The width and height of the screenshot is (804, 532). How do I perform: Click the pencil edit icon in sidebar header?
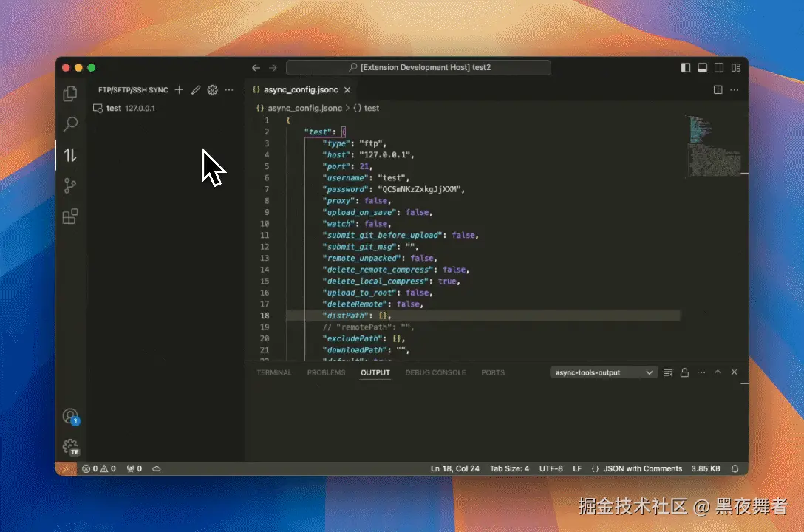[x=196, y=89]
